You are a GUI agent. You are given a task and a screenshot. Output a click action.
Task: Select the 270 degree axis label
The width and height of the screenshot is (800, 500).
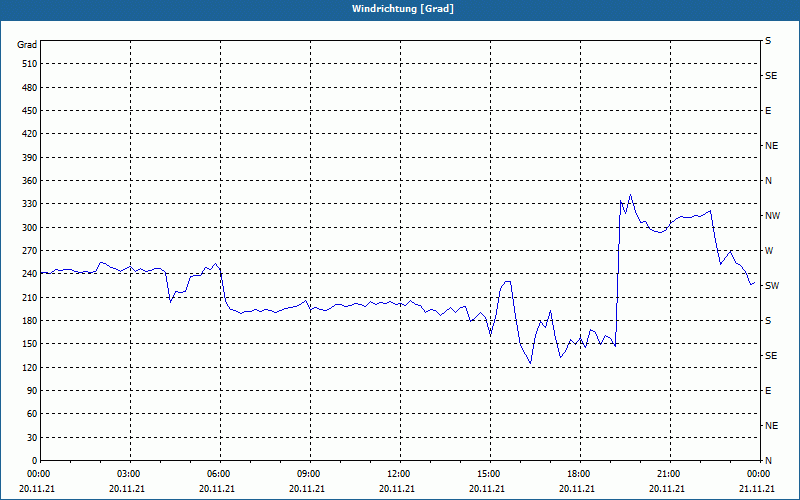[30, 251]
